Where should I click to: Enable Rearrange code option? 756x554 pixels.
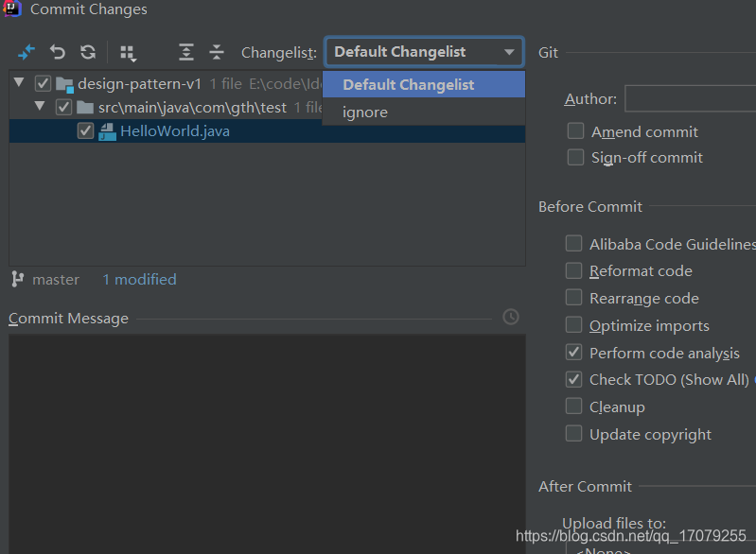(x=573, y=297)
